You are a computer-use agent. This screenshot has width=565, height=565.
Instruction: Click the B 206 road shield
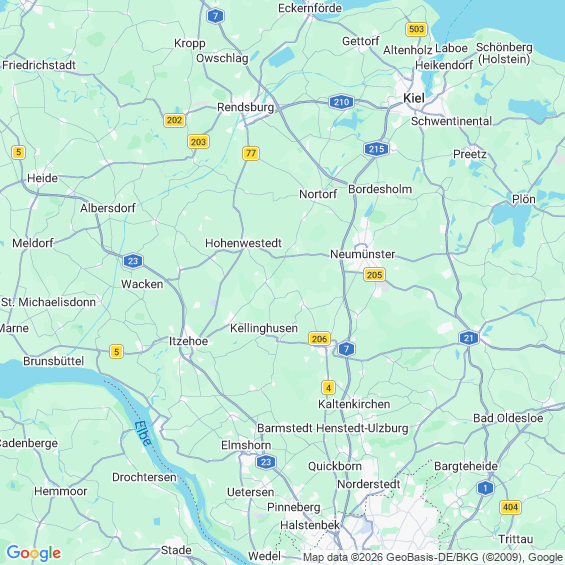319,339
